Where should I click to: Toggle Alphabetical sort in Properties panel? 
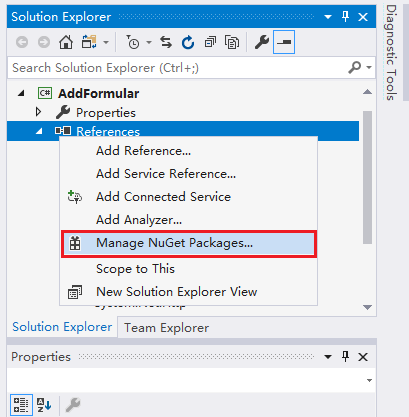coord(44,405)
